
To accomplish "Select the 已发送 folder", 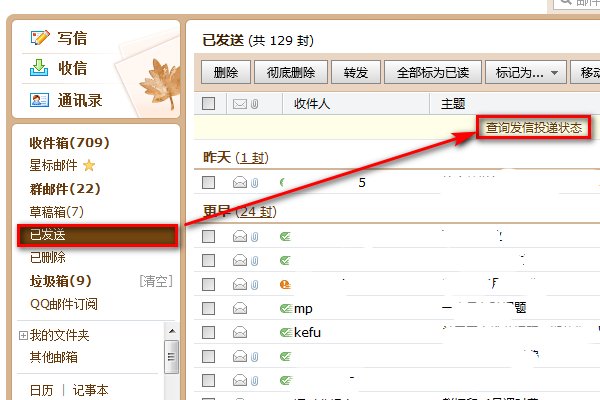I will 98,235.
